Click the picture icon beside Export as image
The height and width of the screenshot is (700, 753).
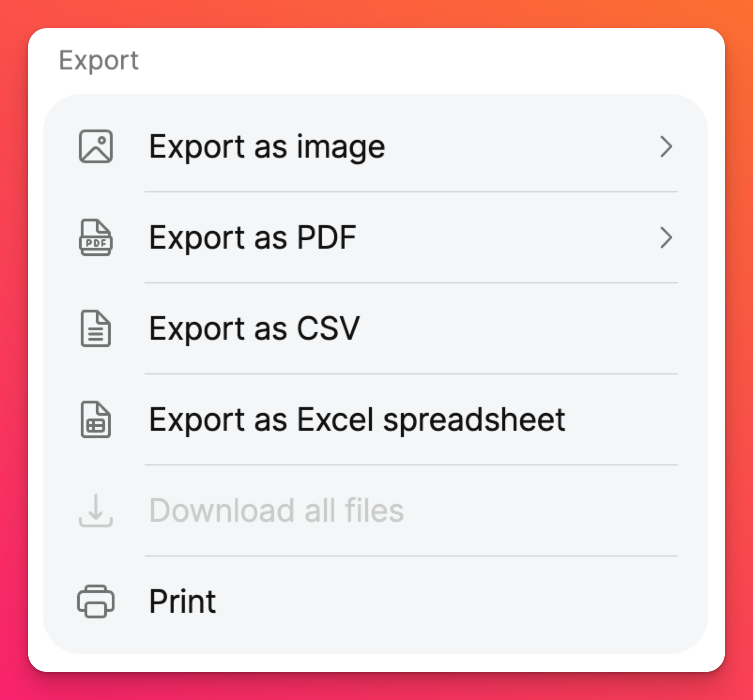(96, 147)
